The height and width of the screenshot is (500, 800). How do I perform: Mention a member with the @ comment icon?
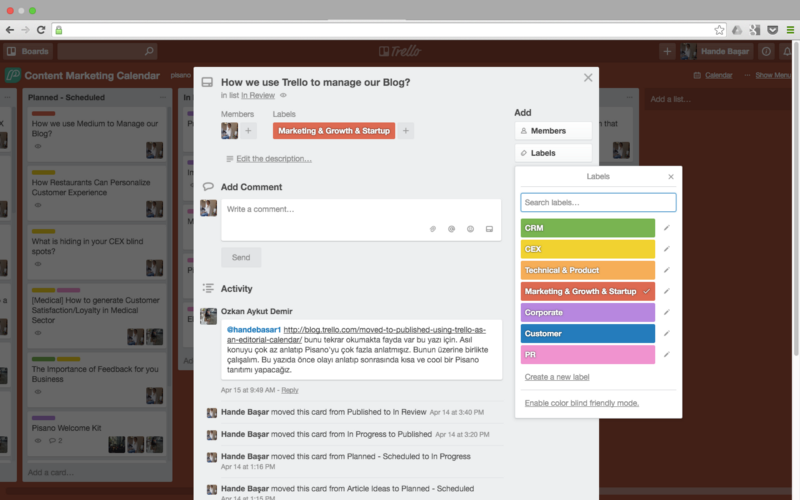tap(452, 229)
